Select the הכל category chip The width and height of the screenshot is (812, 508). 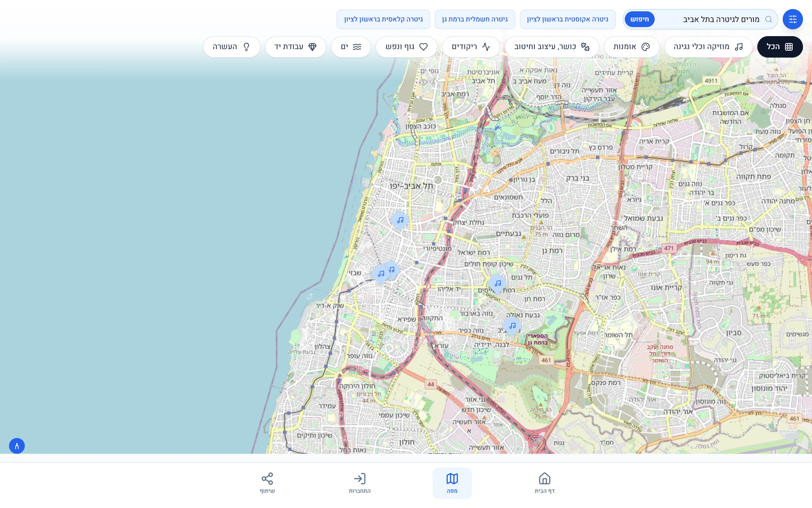coord(780,47)
